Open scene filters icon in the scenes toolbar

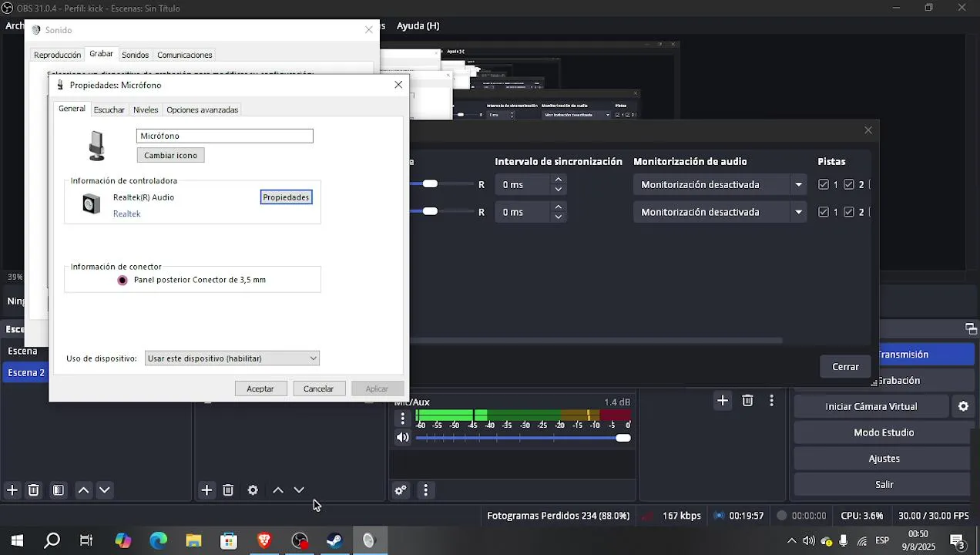click(59, 490)
